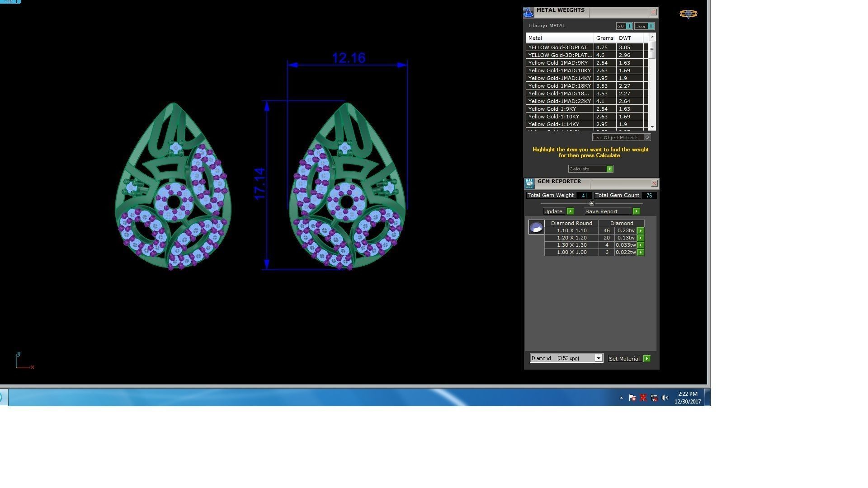Open the Diamond (3.52 spg) material dropdown
The height and width of the screenshot is (488, 868).
tap(598, 359)
